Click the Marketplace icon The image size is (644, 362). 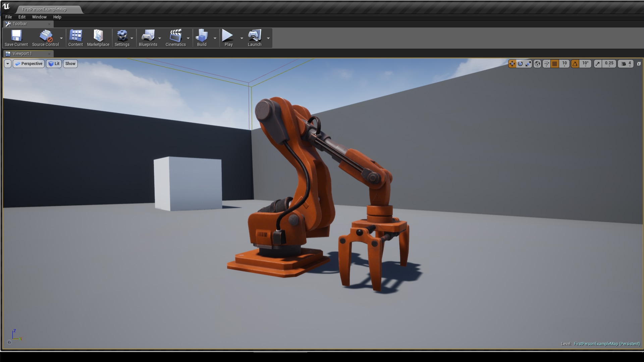coord(98,38)
